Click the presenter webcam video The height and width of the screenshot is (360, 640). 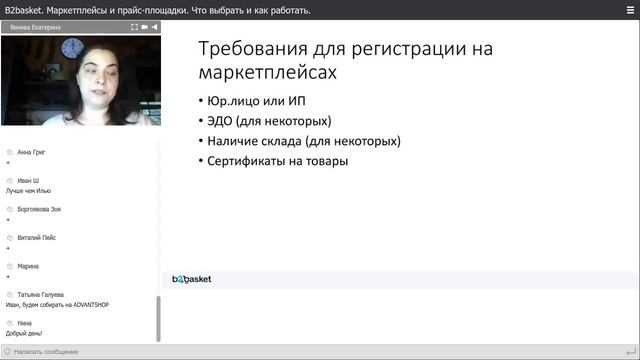tap(81, 80)
